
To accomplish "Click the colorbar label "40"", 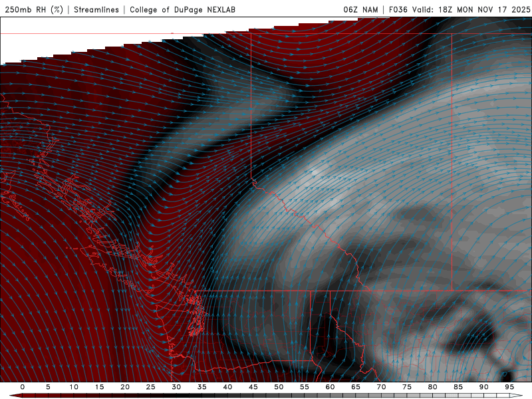I will coord(227,387).
